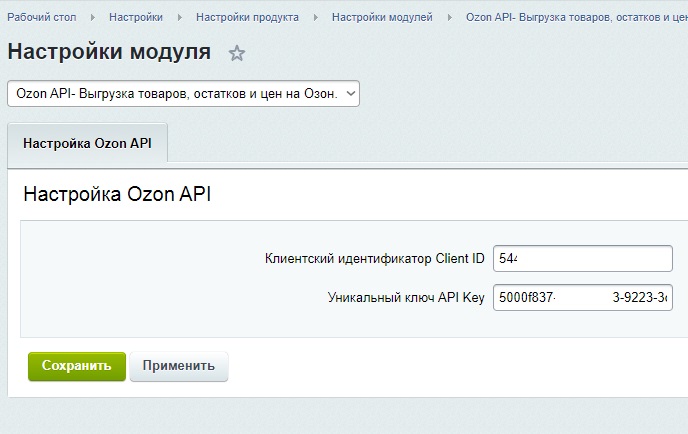
Task: Open the Ozon API module selection dropdown
Action: 183,93
